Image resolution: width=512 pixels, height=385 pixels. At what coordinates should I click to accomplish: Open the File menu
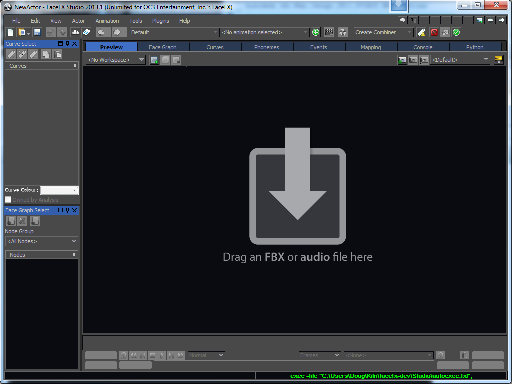16,21
